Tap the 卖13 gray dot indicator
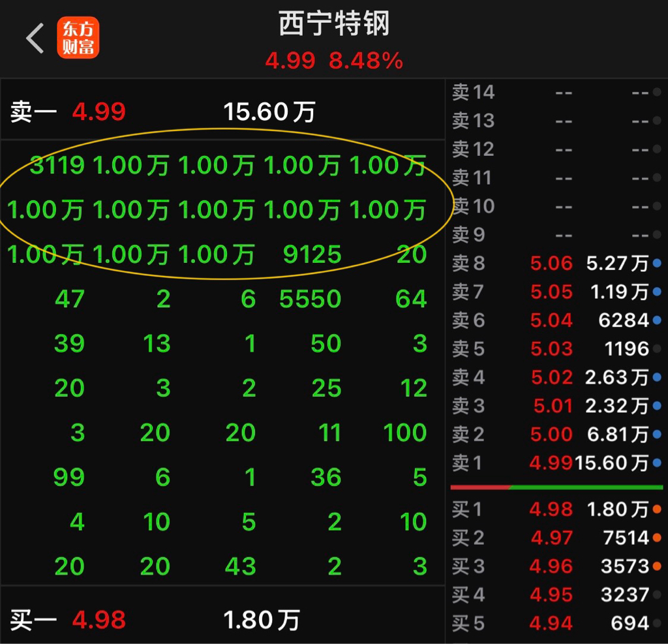Screen dimensions: 668x644 coord(657,121)
